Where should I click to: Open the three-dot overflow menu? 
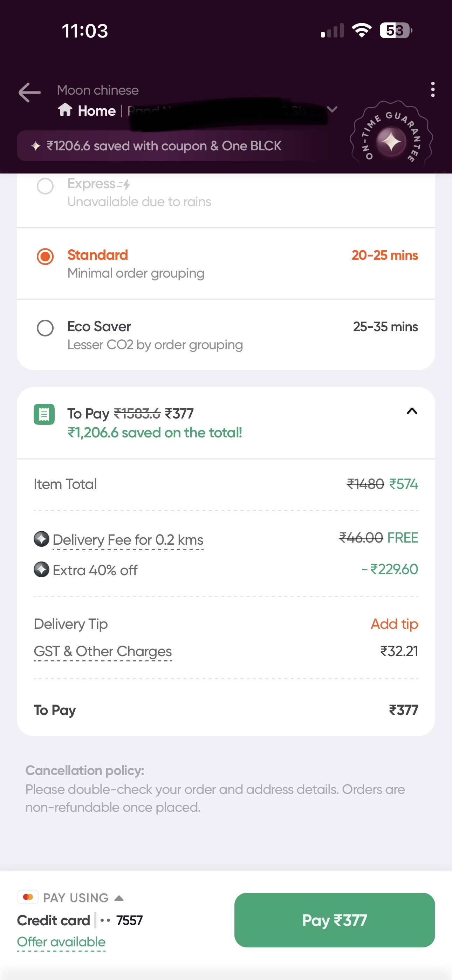pos(433,89)
